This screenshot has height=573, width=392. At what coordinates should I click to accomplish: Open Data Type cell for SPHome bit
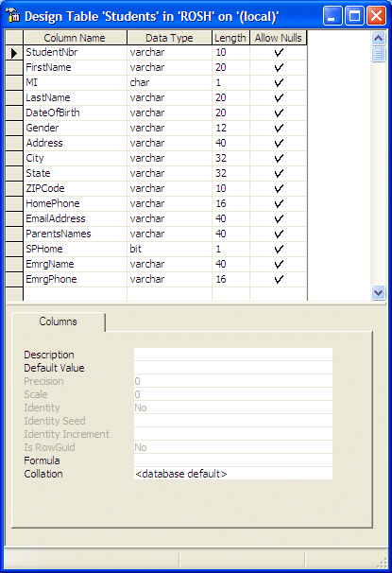coord(169,250)
